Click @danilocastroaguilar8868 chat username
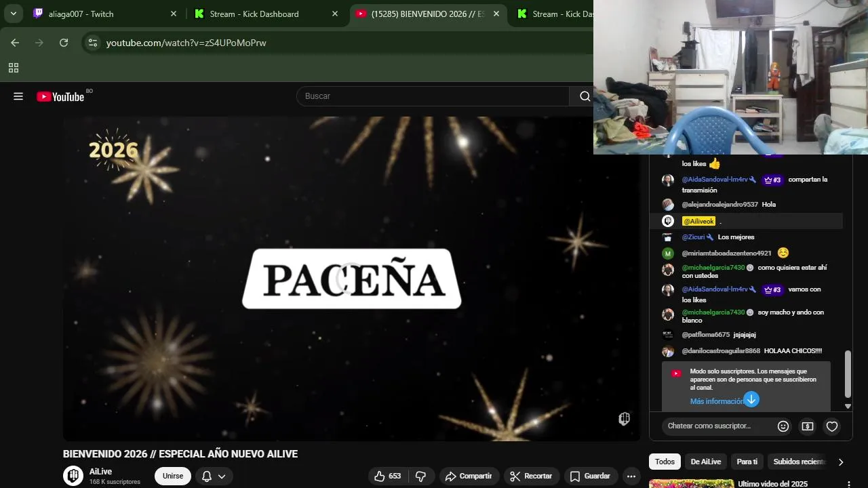868x488 pixels. point(721,351)
